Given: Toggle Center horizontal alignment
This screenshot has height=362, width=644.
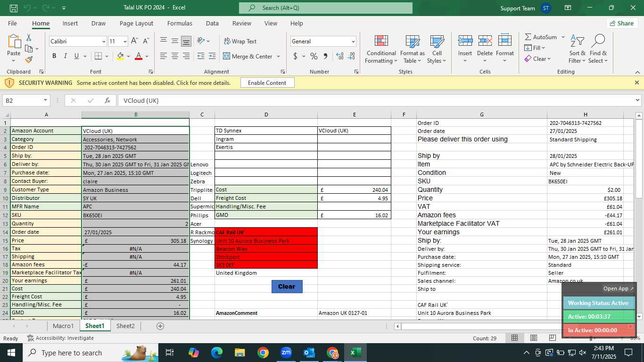Looking at the screenshot, I should 175,56.
